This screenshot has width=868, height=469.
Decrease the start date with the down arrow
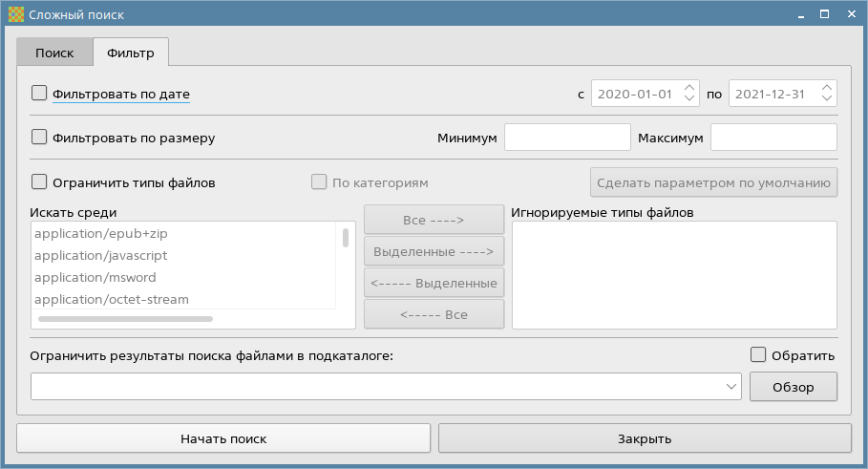(x=690, y=99)
